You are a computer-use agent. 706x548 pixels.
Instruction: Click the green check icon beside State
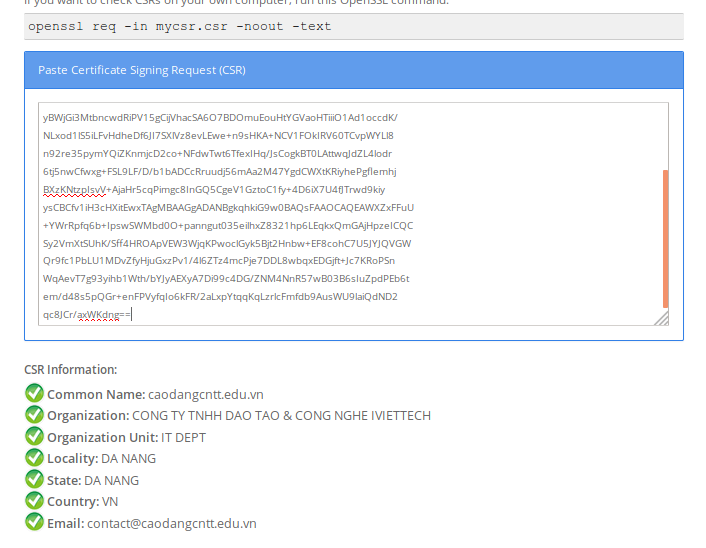pyautogui.click(x=34, y=479)
